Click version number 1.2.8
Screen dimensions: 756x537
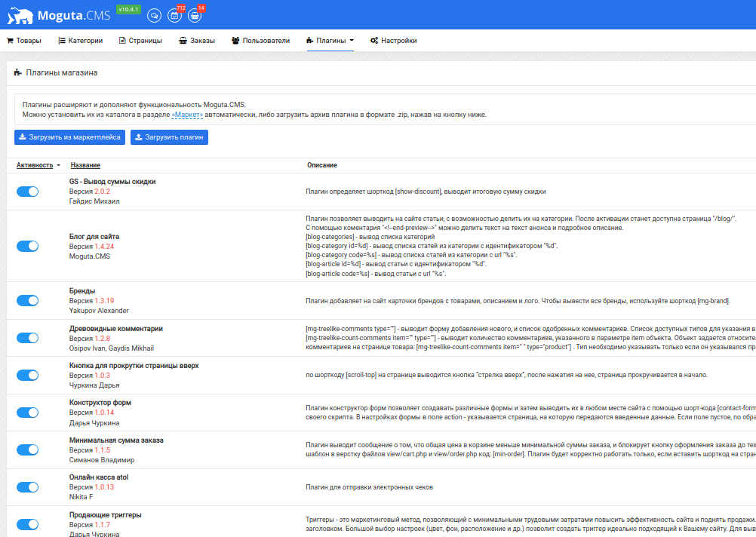pyautogui.click(x=102, y=339)
